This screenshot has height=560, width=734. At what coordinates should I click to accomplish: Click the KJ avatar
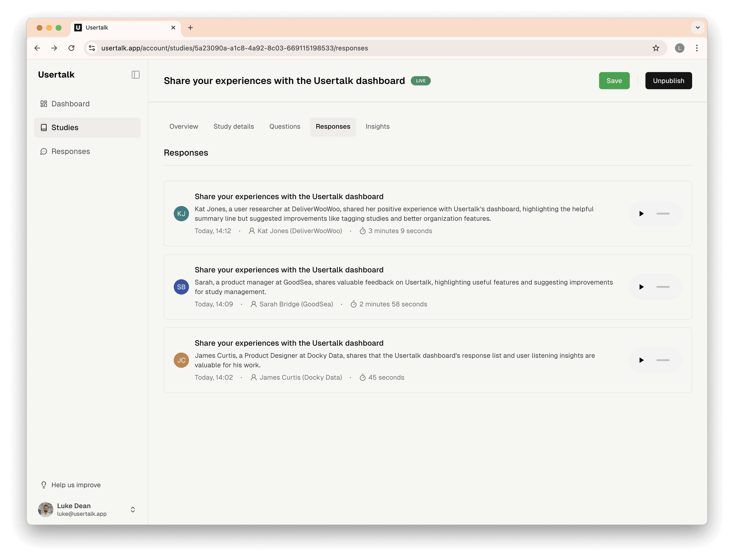tap(181, 214)
